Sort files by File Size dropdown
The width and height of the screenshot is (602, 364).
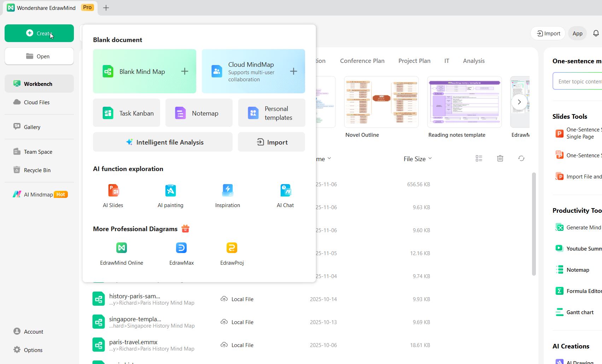[x=418, y=159]
